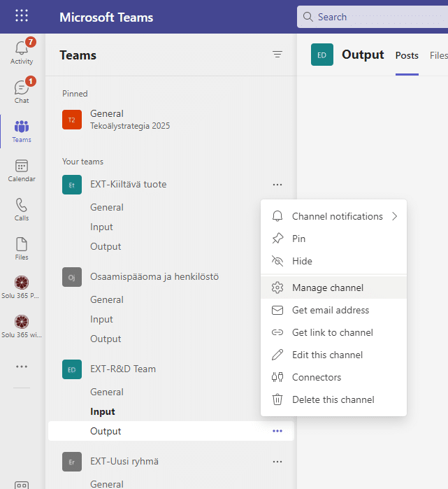This screenshot has width=448, height=489.
Task: Choose Delete this channel
Action: (333, 400)
